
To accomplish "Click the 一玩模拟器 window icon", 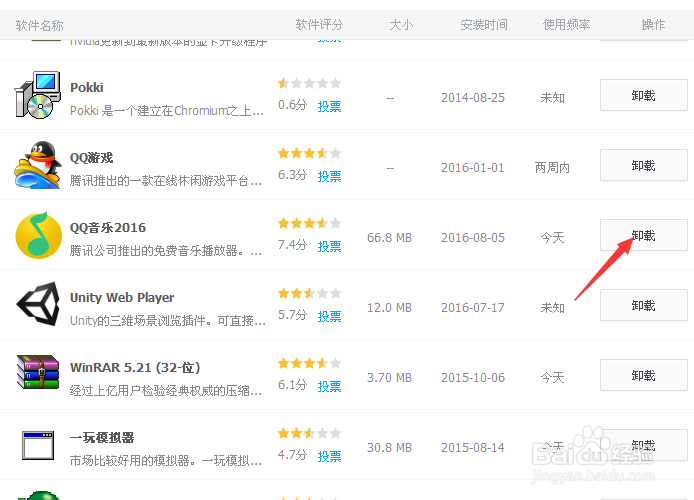I will click(x=38, y=445).
